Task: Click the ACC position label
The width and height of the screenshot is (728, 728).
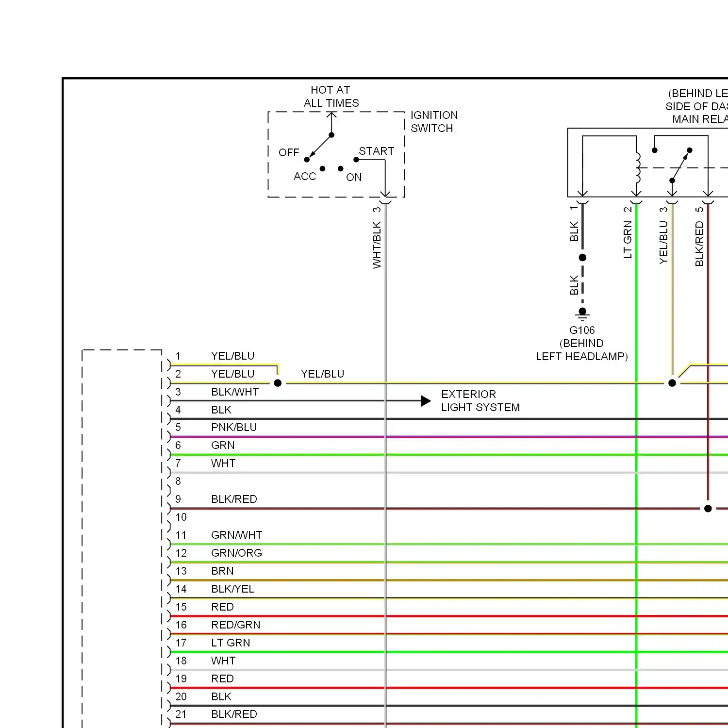Action: point(305,177)
